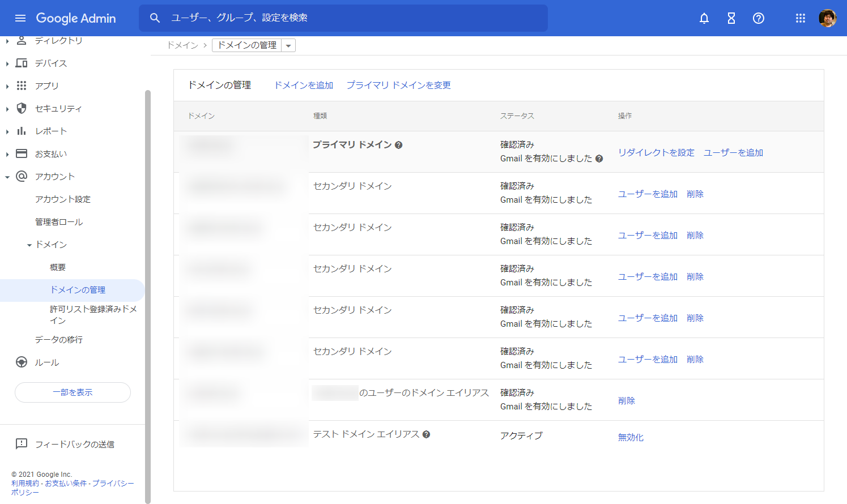Click help icon beside プライマリ ドメイン

(x=399, y=145)
